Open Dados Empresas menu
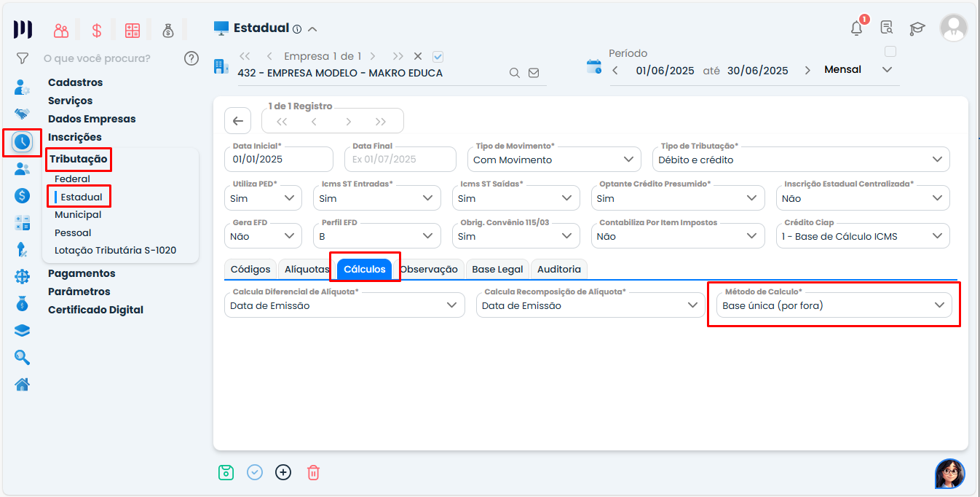Screen dimensions: 980x497 pyautogui.click(x=92, y=119)
